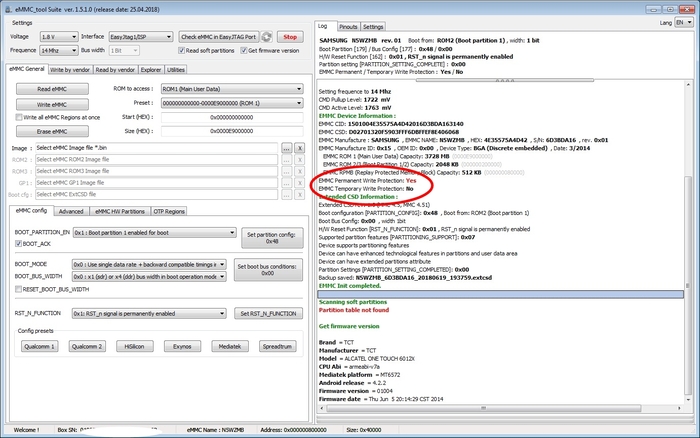Screen dimensions: 700x438
Task: Enable Write all eMMC Regions at once
Action: (19, 117)
